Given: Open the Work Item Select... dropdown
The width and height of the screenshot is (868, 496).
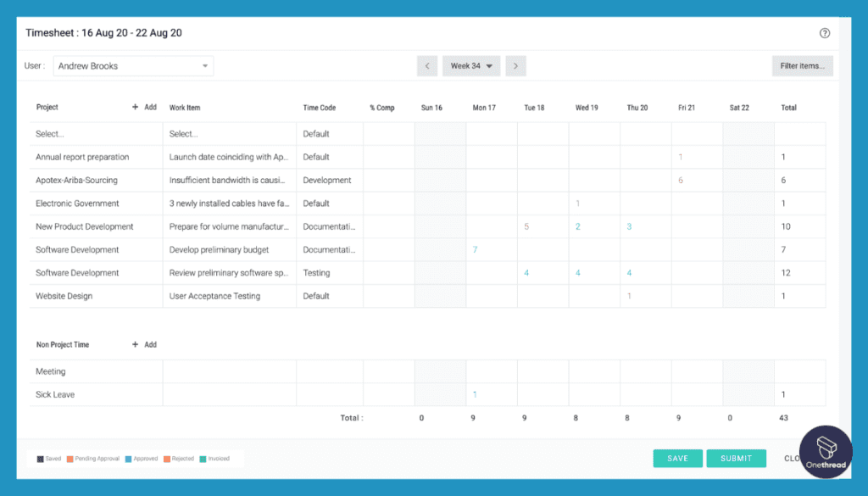Looking at the screenshot, I should tap(230, 134).
